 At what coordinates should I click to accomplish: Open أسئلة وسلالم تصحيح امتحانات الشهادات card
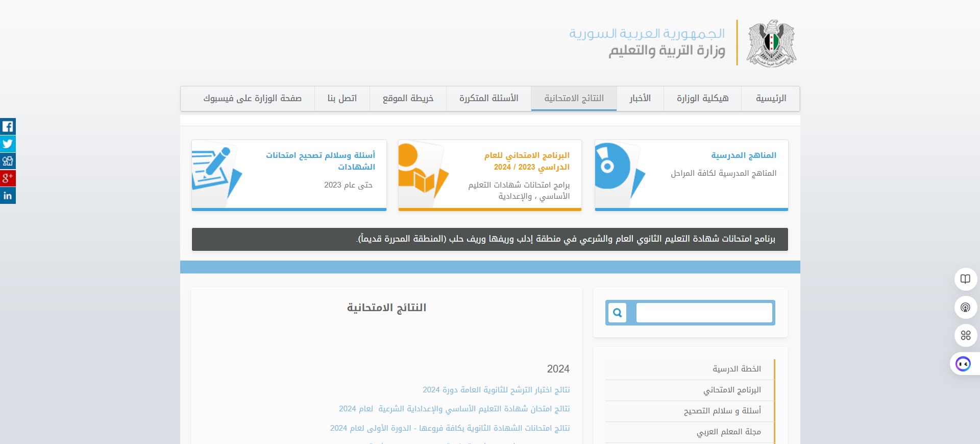[321, 161]
